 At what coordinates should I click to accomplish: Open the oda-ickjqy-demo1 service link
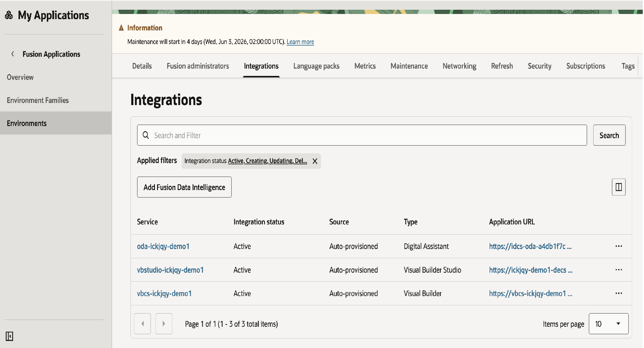(163, 246)
